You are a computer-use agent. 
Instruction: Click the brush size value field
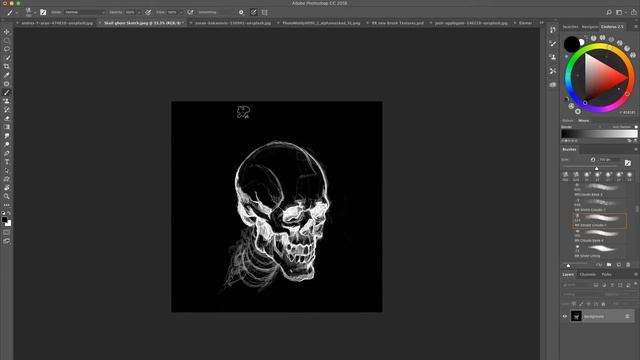point(608,160)
